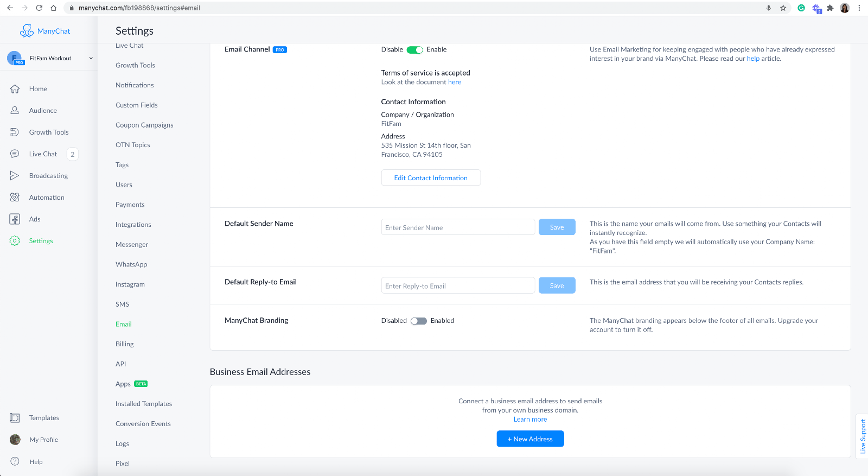
Task: Open Payments settings section
Action: point(130,205)
